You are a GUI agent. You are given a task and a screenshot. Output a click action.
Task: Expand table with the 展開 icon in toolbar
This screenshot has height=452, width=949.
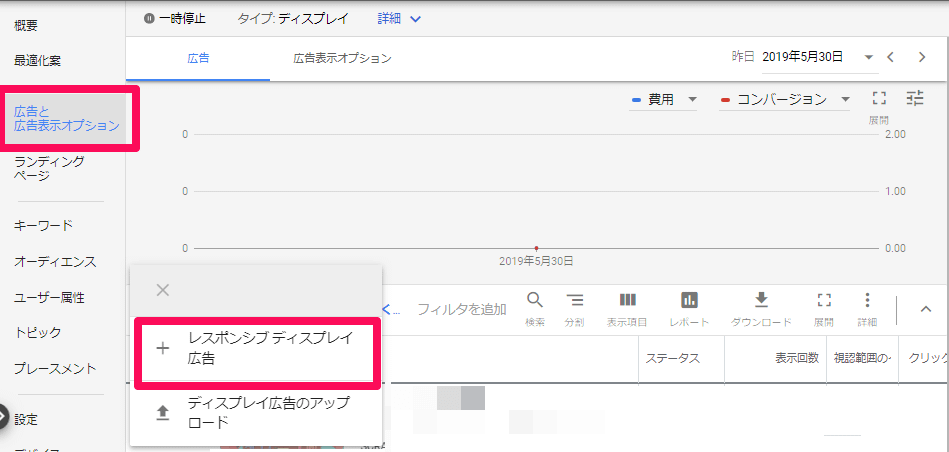[x=824, y=301]
